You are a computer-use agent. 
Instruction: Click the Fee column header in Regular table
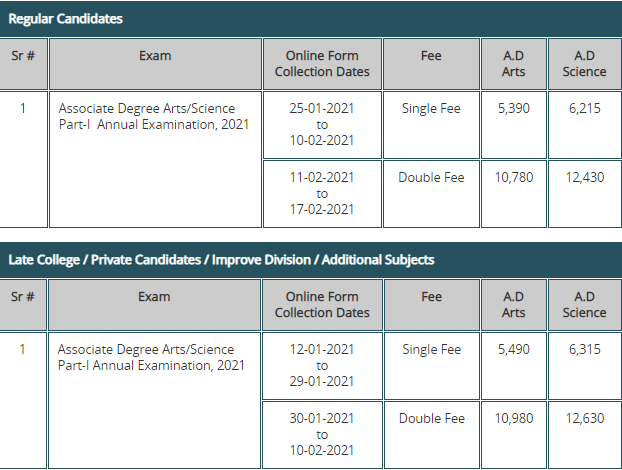click(431, 64)
